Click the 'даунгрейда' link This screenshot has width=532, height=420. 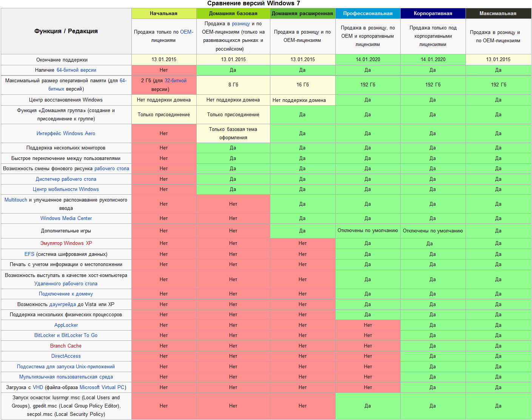63,305
